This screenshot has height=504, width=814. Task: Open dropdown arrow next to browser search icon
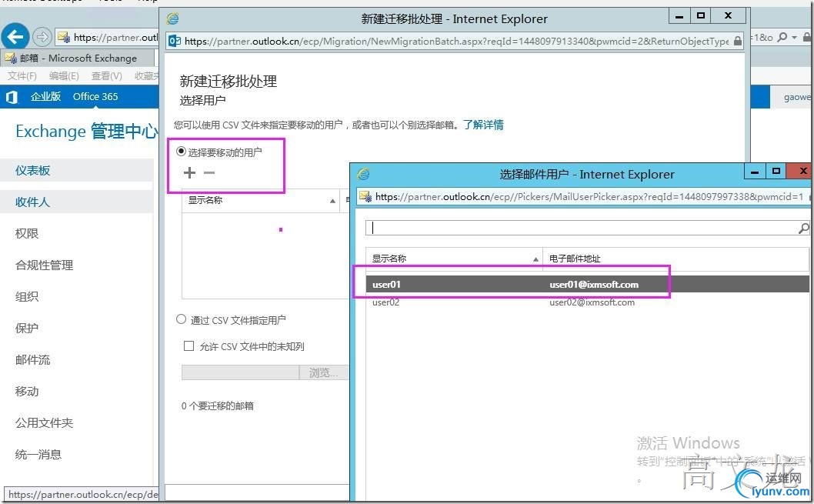pyautogui.click(x=794, y=38)
